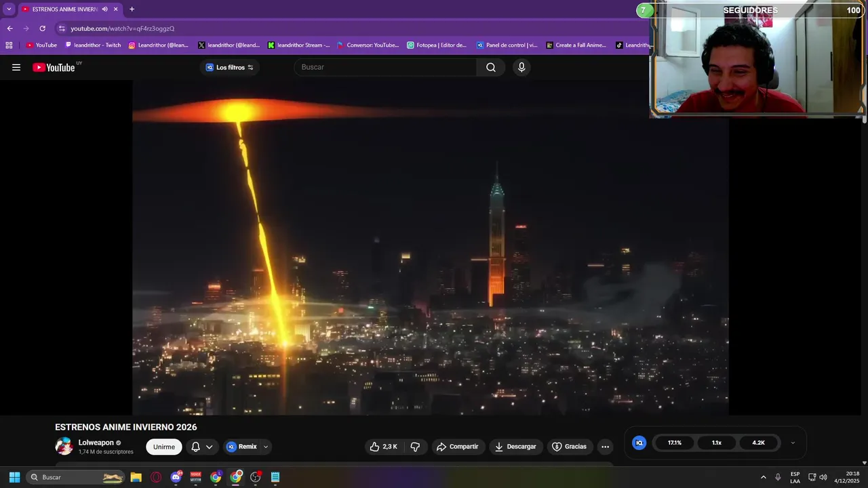Expand the stats panel chevron
This screenshot has height=488, width=868.
pyautogui.click(x=793, y=443)
